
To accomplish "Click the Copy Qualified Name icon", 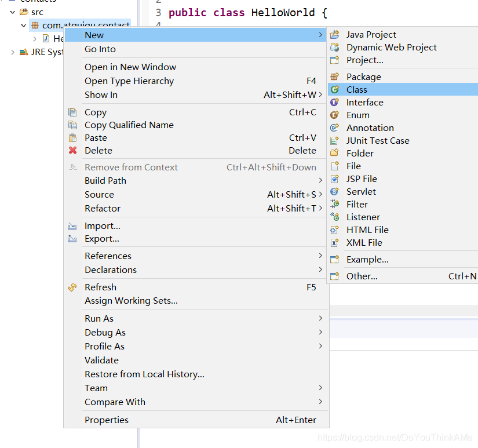I will [x=72, y=125].
